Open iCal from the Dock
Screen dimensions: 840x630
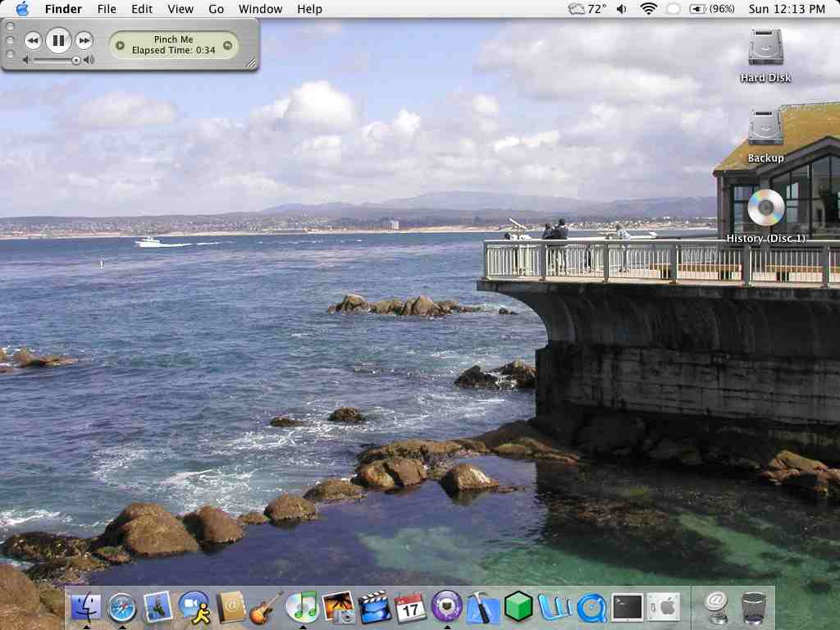(410, 608)
